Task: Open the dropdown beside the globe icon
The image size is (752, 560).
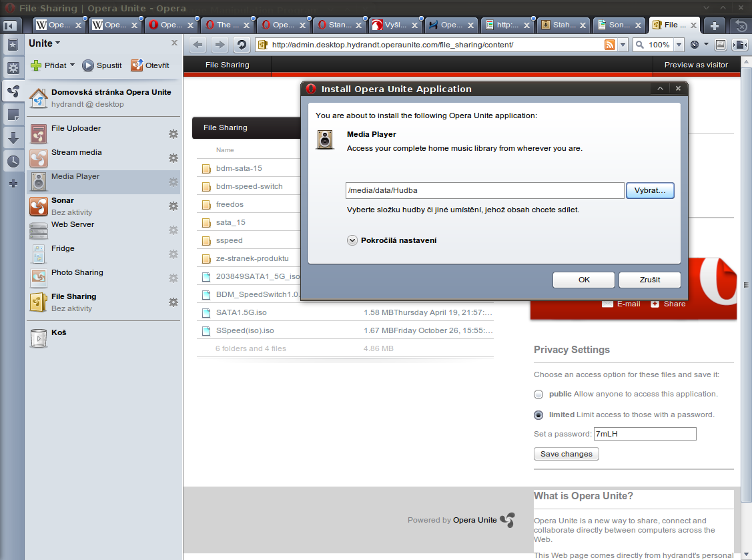Action: pyautogui.click(x=706, y=45)
